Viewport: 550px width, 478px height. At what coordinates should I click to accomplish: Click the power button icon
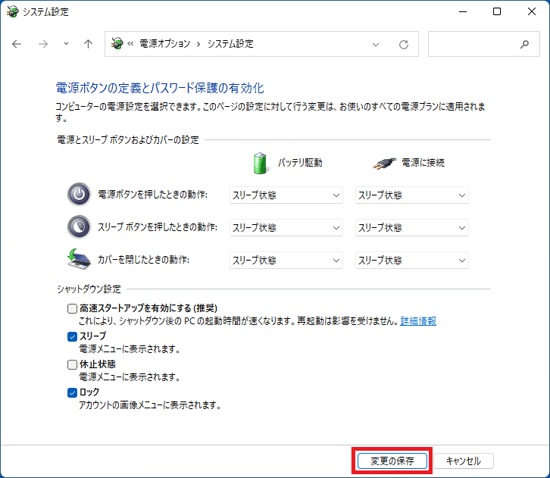coord(79,194)
